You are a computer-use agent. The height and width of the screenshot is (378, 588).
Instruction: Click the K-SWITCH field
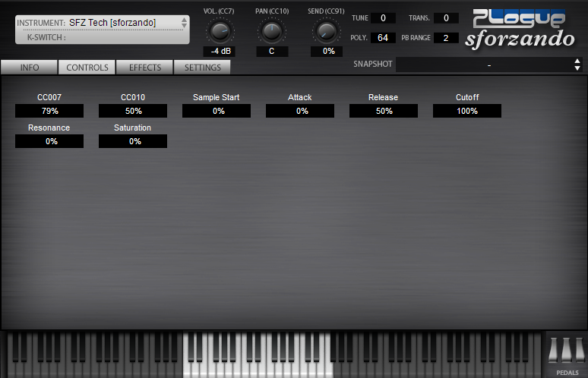[x=103, y=37]
